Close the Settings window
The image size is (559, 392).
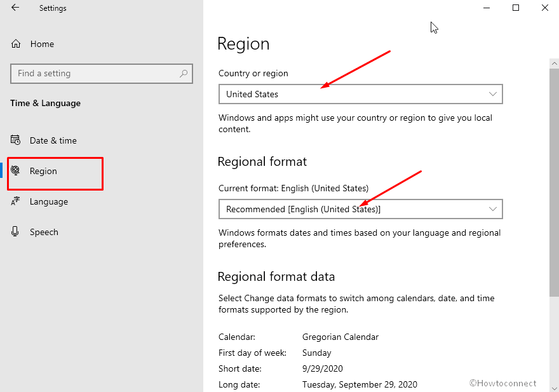(545, 8)
